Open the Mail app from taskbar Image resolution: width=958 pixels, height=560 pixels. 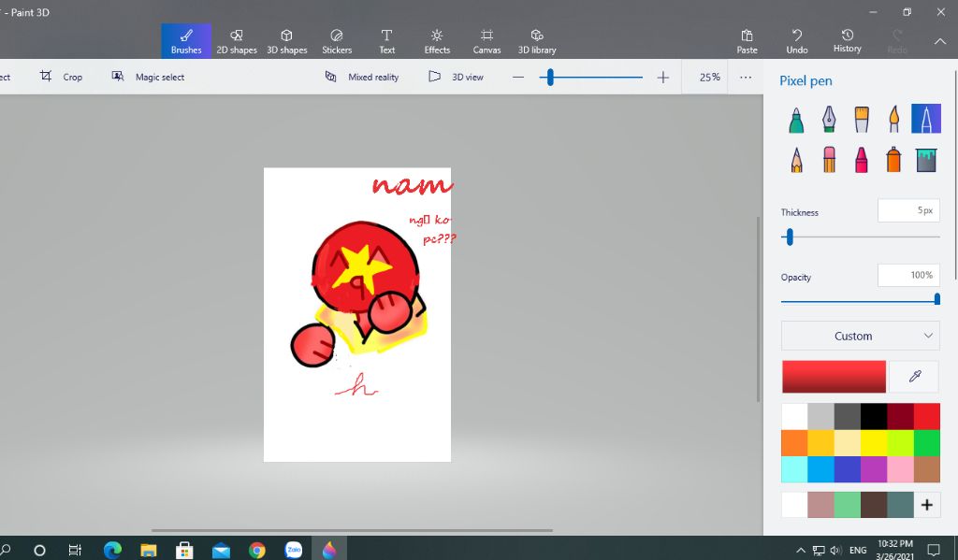221,550
